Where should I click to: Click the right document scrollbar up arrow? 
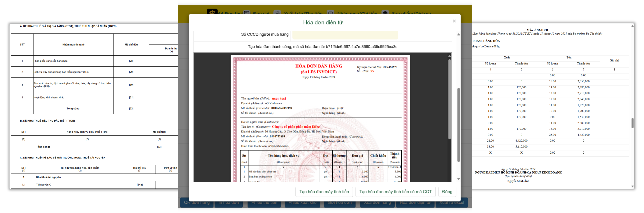tap(632, 26)
